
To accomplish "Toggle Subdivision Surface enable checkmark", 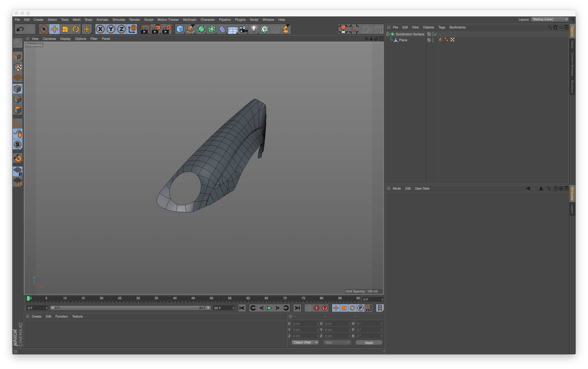I will [x=436, y=34].
